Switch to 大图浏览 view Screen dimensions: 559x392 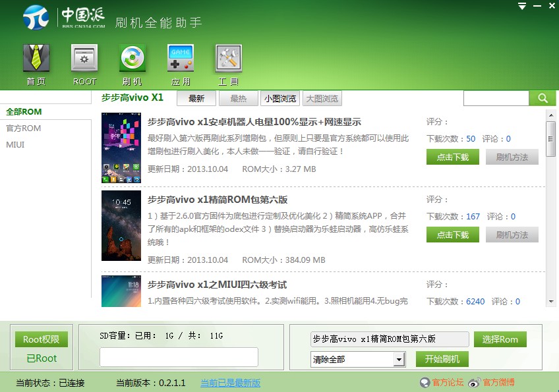(x=322, y=99)
